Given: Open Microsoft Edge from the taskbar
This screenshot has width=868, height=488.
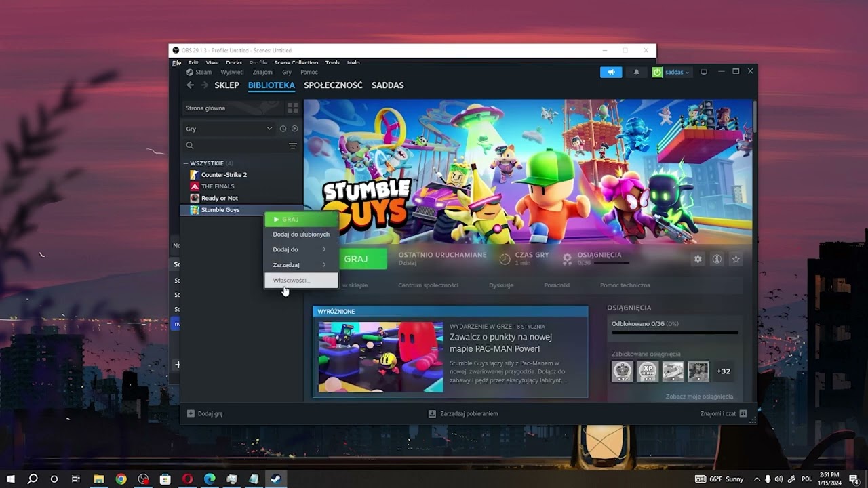Looking at the screenshot, I should tap(210, 479).
